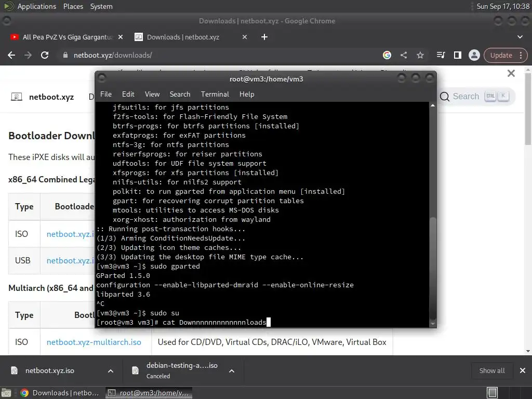The image size is (532, 399).
Task: Click debian-testing iso download icon
Action: [135, 370]
